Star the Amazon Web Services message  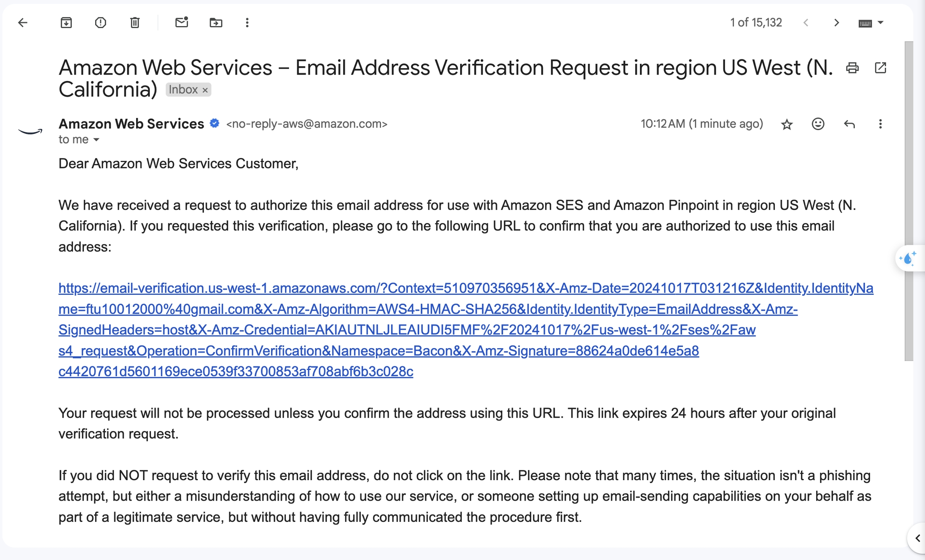(787, 124)
